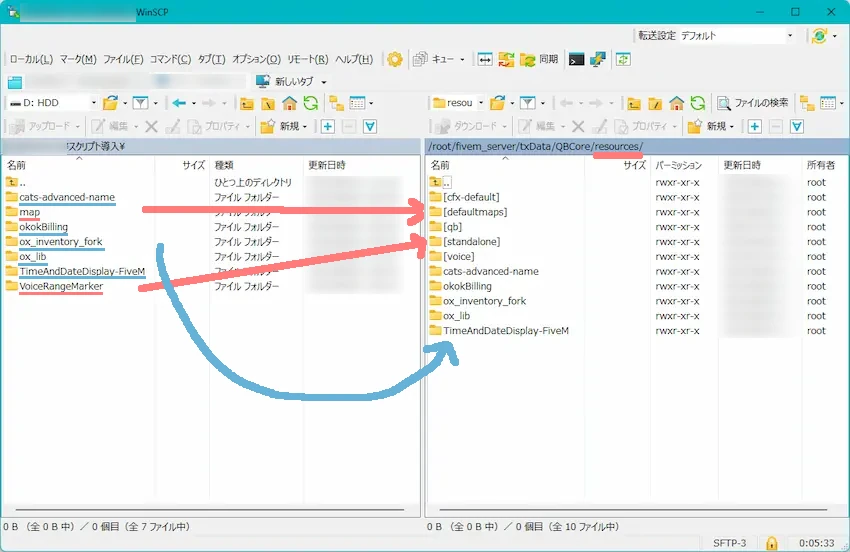The image size is (850, 552).
Task: Expand the local 新規 dropdown arrow
Action: 305,127
